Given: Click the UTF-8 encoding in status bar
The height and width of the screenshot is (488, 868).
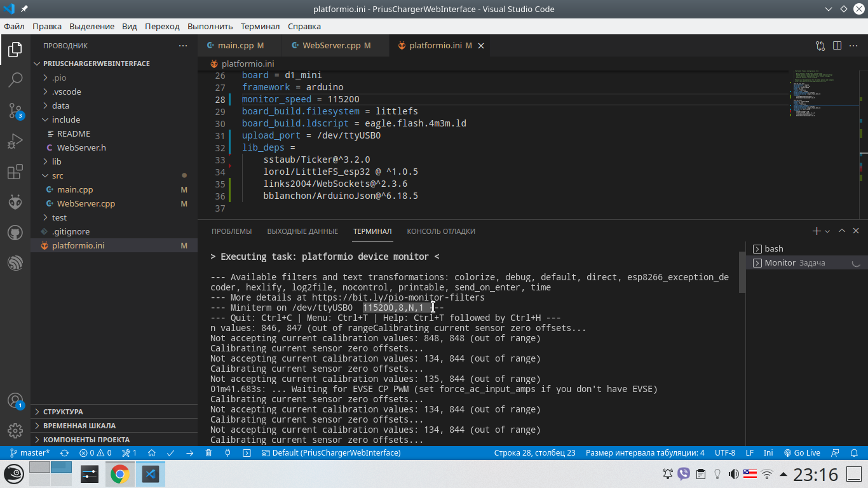Looking at the screenshot, I should [724, 453].
